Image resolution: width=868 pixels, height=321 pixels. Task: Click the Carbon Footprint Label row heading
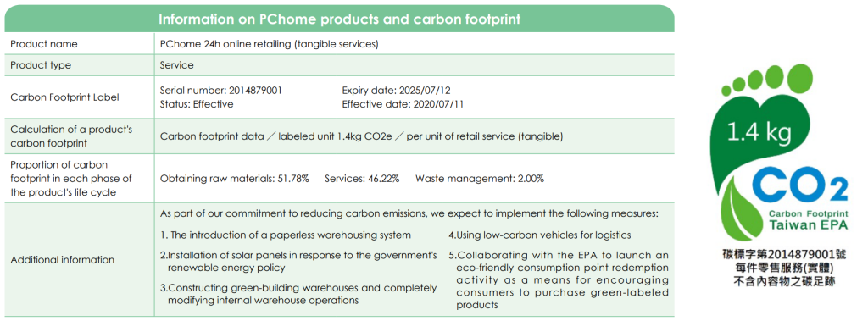64,97
